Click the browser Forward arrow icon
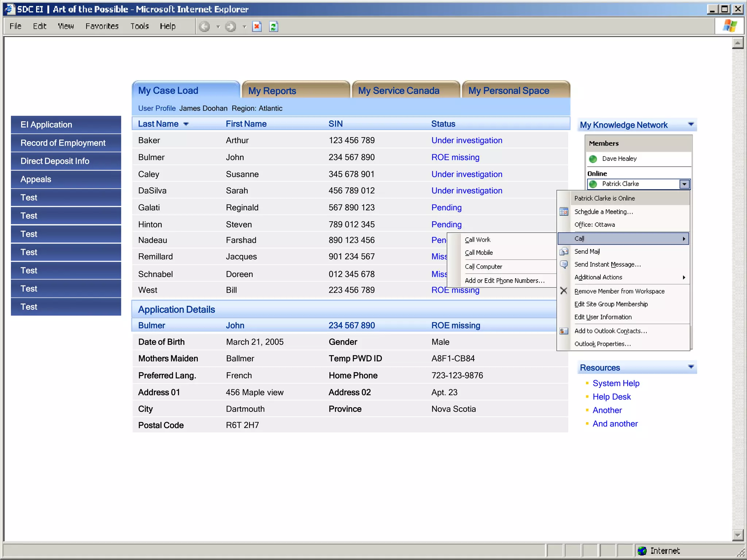The width and height of the screenshot is (747, 560). (x=231, y=27)
